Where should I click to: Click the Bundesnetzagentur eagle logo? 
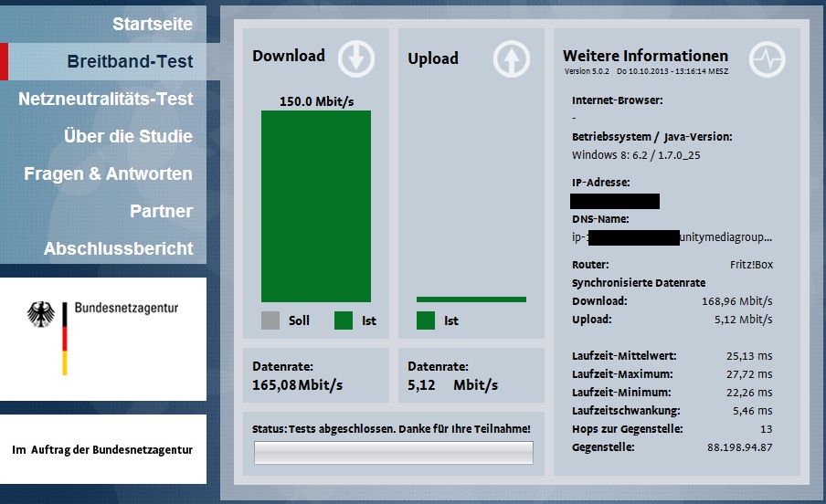point(41,315)
